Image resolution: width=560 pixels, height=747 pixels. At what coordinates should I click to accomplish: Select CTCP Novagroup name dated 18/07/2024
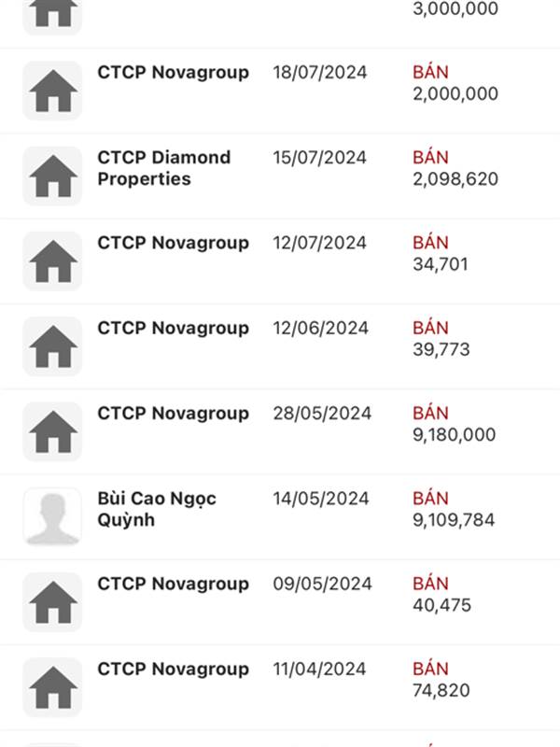(173, 73)
